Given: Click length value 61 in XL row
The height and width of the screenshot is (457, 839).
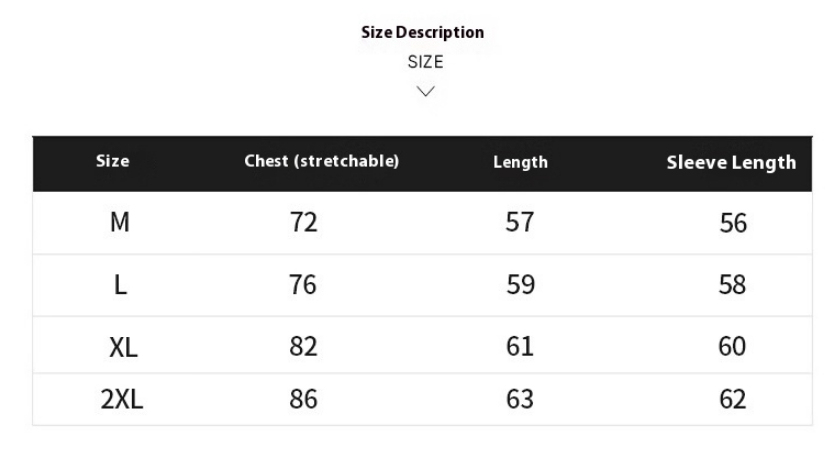Looking at the screenshot, I should [x=520, y=347].
